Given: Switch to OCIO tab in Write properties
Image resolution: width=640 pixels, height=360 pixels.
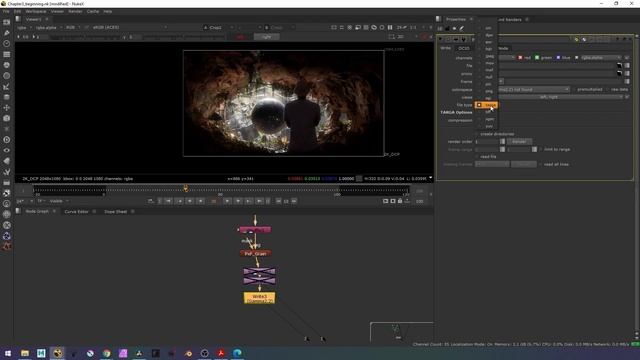Looking at the screenshot, I should (x=463, y=48).
